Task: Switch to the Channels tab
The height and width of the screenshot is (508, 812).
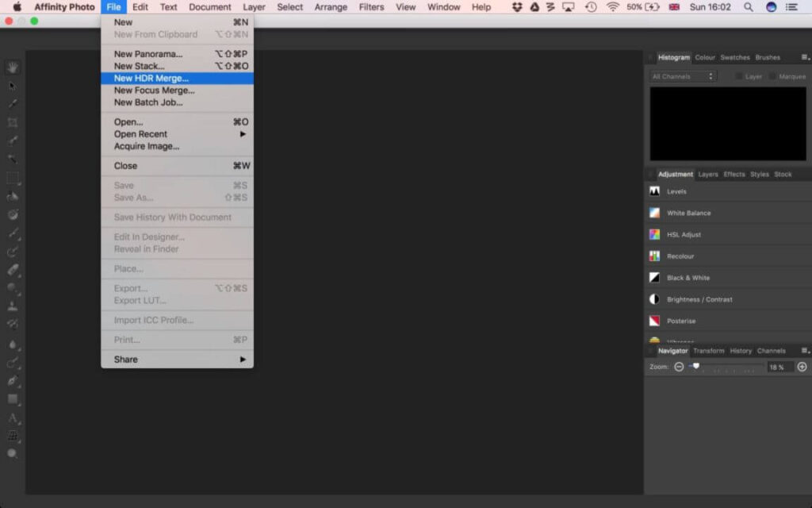Action: (x=771, y=351)
